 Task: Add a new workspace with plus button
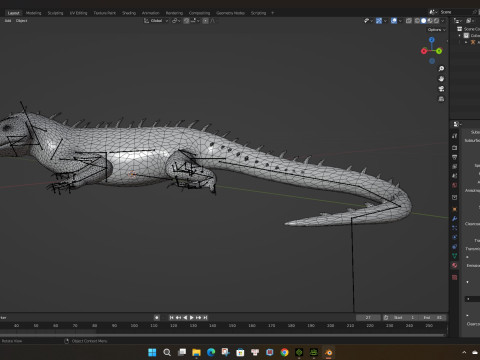[272, 13]
